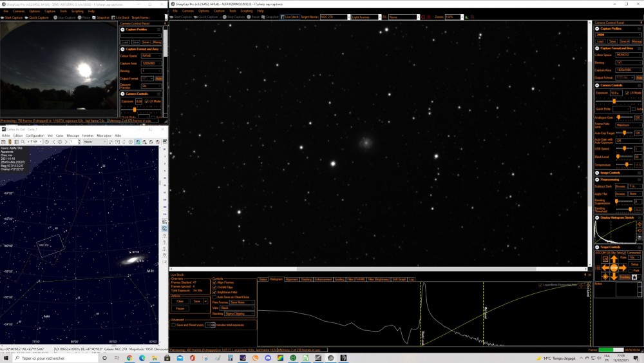The image size is (644, 363).
Task: Move telescope down with the south arrow
Action: [x=614, y=276]
